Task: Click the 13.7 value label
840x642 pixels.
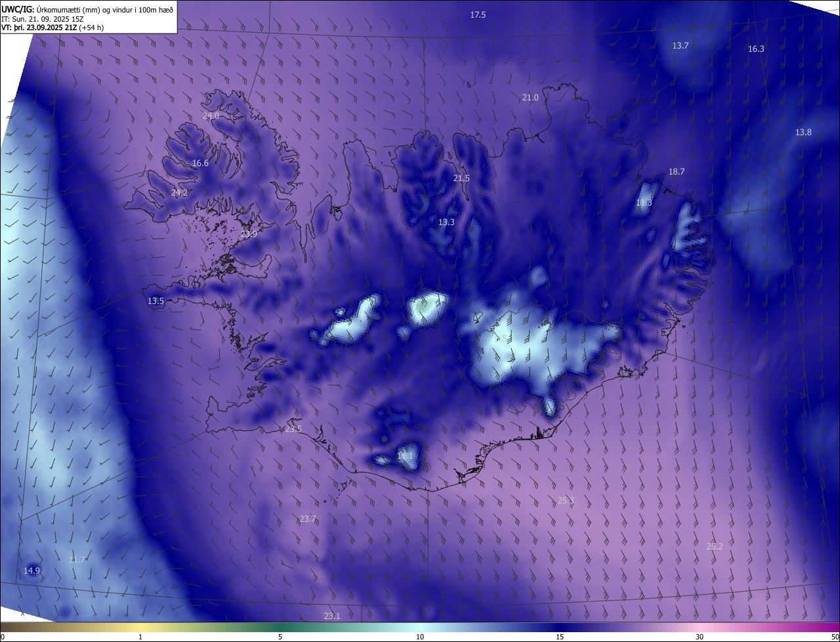Action: (681, 45)
